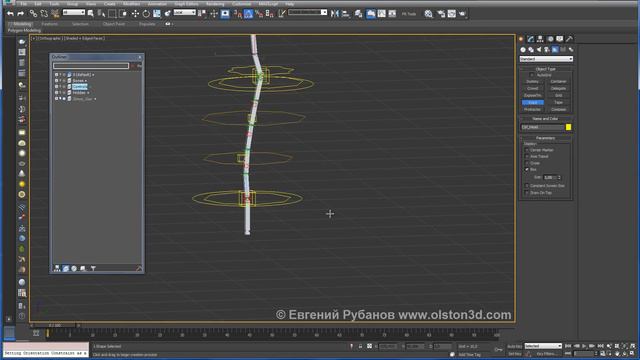Enable the AutoGrid checkbox

click(x=531, y=75)
